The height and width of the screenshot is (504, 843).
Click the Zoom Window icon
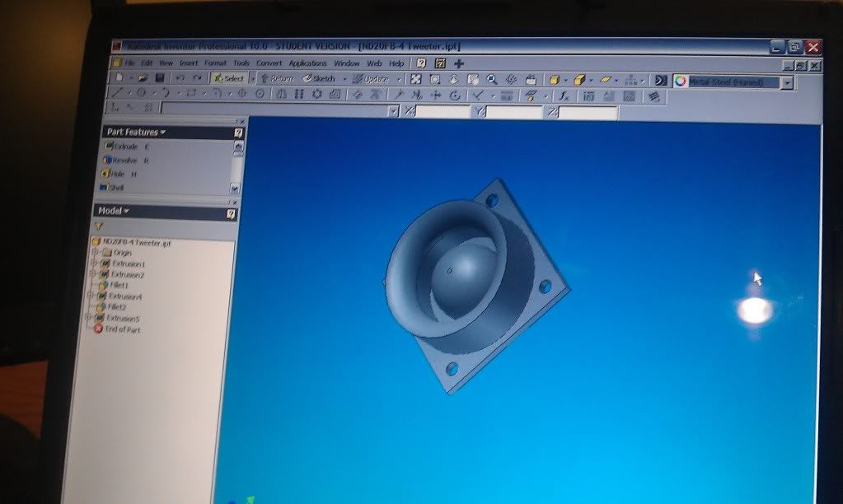pyautogui.click(x=434, y=80)
